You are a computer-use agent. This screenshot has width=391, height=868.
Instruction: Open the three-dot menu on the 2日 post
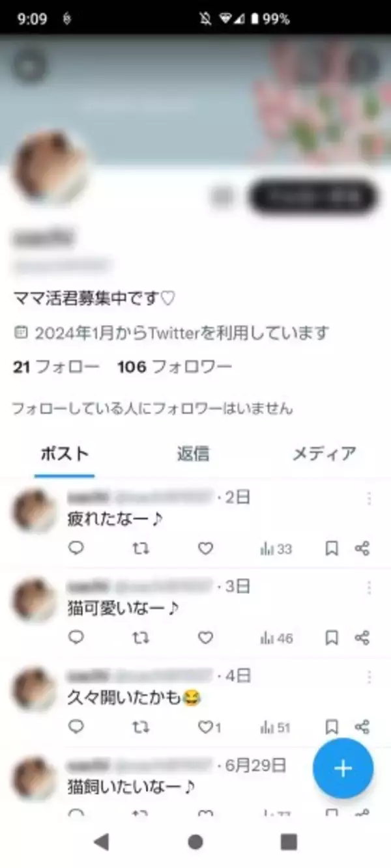click(369, 499)
